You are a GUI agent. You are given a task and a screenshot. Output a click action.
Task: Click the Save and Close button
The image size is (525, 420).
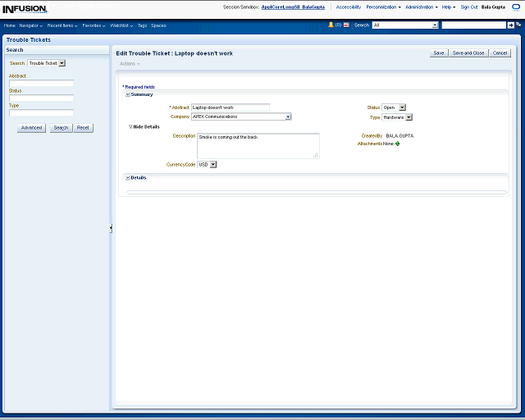pos(468,53)
